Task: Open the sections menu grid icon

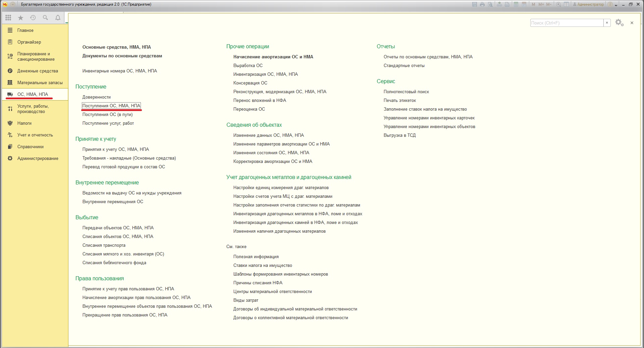Action: pyautogui.click(x=8, y=18)
